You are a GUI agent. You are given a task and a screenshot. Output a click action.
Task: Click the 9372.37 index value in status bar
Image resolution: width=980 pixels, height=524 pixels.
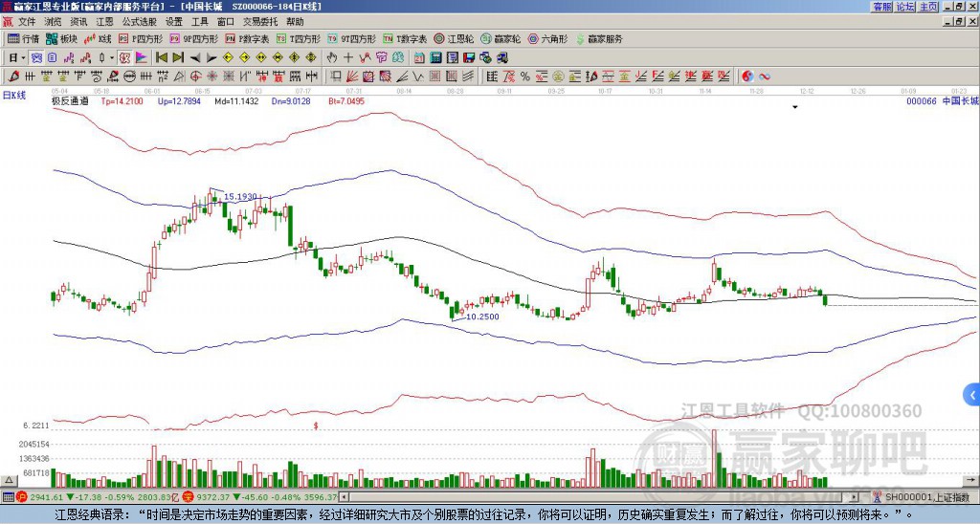pos(212,497)
